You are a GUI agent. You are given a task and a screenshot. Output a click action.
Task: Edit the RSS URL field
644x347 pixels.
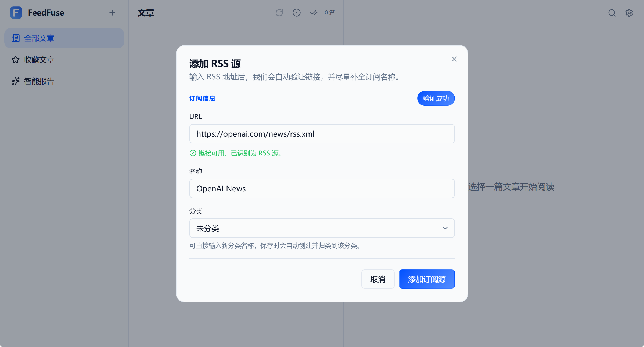(x=322, y=134)
